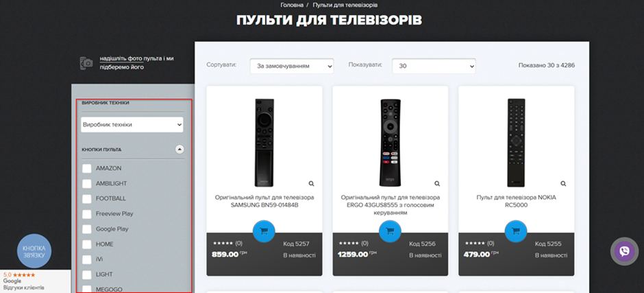Add SAMSUNG BN59-01484B remote to cart
644x293 pixels.
(264, 231)
